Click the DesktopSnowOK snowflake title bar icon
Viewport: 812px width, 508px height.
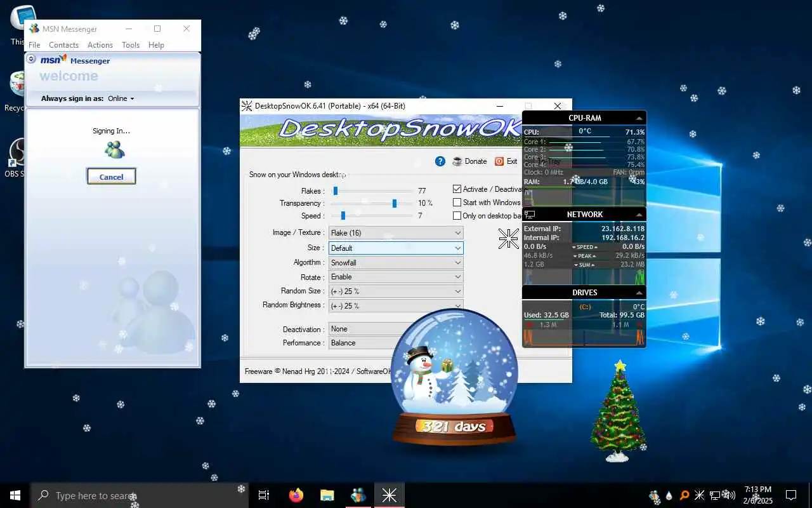coord(247,106)
